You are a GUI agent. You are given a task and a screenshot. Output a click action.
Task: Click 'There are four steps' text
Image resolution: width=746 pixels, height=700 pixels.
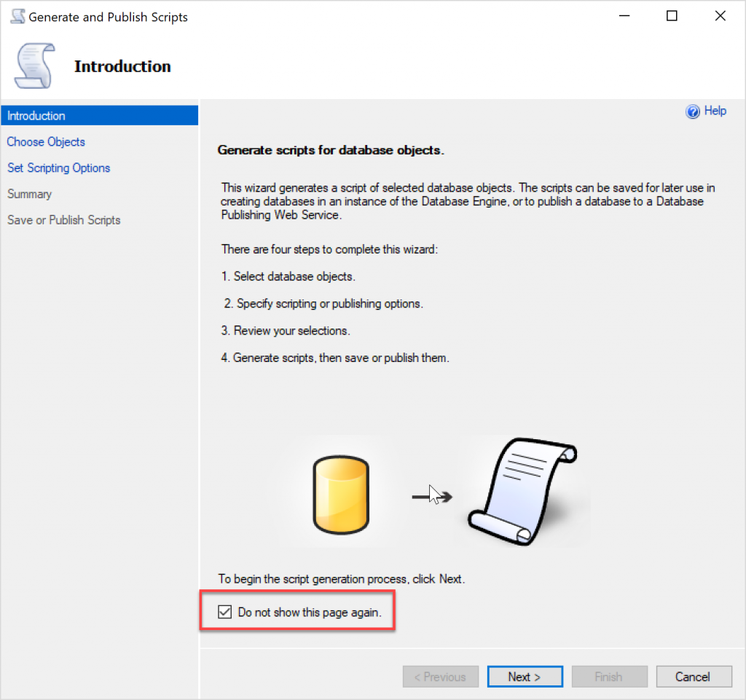(x=329, y=249)
